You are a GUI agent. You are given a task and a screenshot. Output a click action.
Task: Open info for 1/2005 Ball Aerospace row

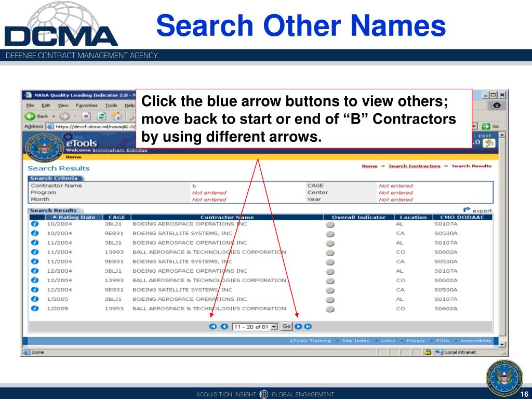pos(35,309)
